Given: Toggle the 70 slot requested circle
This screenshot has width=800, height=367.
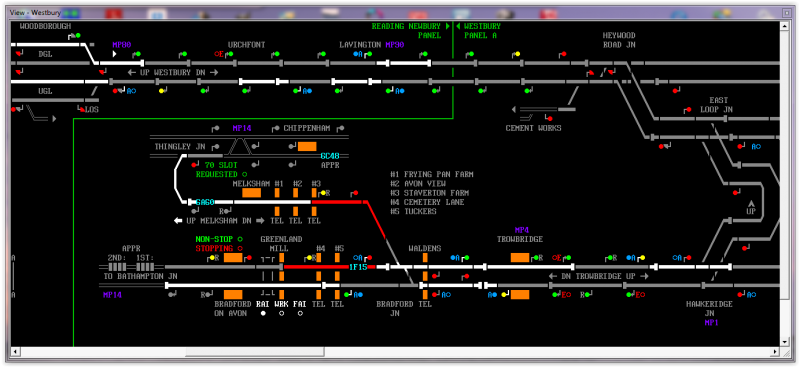Looking at the screenshot, I should click(x=244, y=174).
